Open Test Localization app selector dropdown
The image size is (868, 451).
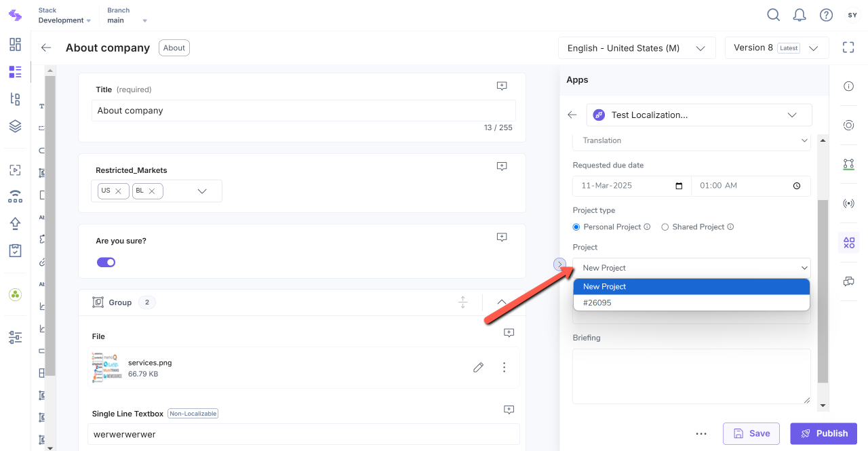699,115
